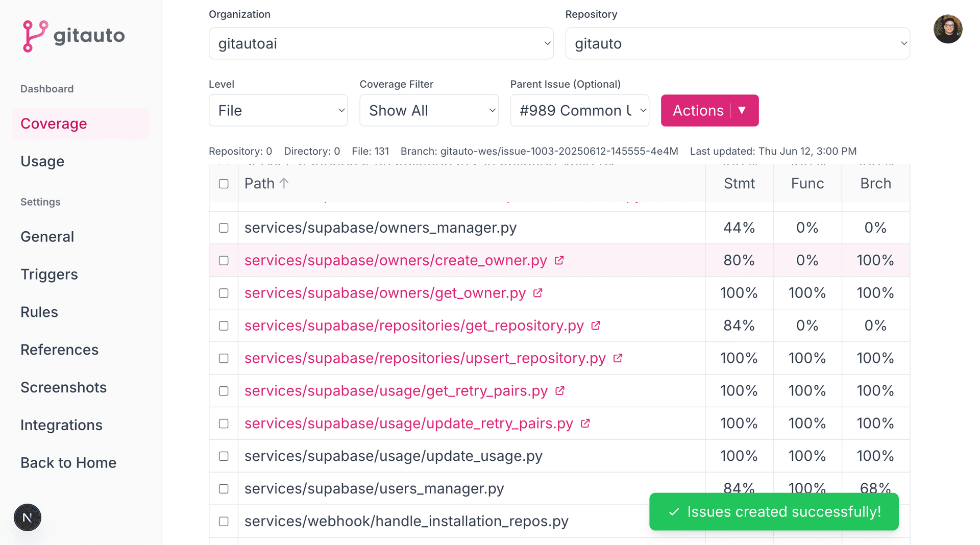Toggle the select-all checkbox in header
The height and width of the screenshot is (545, 980).
click(224, 184)
